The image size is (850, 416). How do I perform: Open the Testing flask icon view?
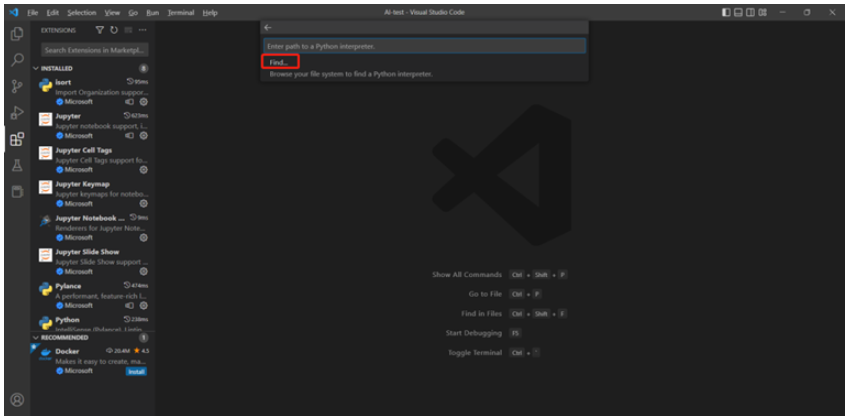tap(17, 165)
